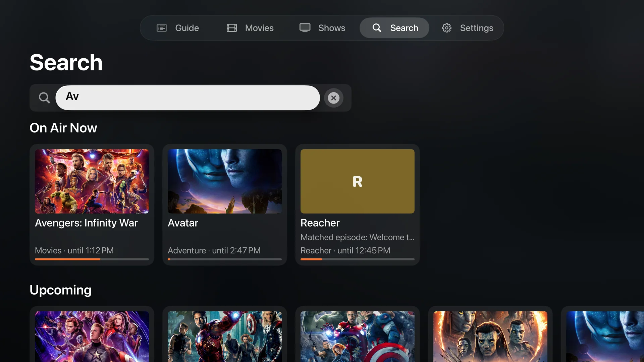Go to the Shows tab
This screenshot has width=644, height=362.
click(x=322, y=28)
